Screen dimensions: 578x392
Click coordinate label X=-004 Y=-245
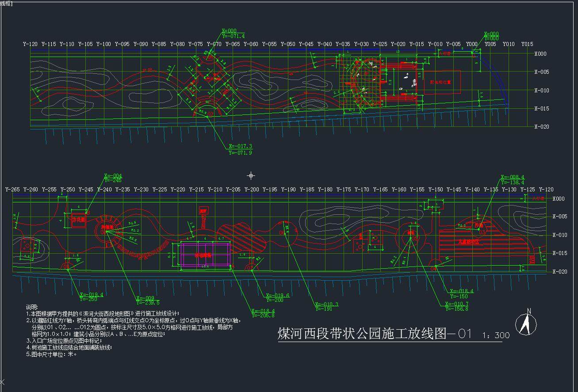point(113,178)
